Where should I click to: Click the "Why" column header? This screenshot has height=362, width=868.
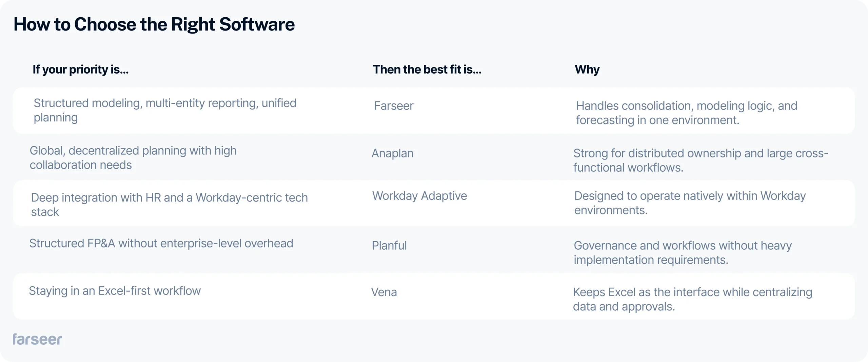pyautogui.click(x=587, y=70)
